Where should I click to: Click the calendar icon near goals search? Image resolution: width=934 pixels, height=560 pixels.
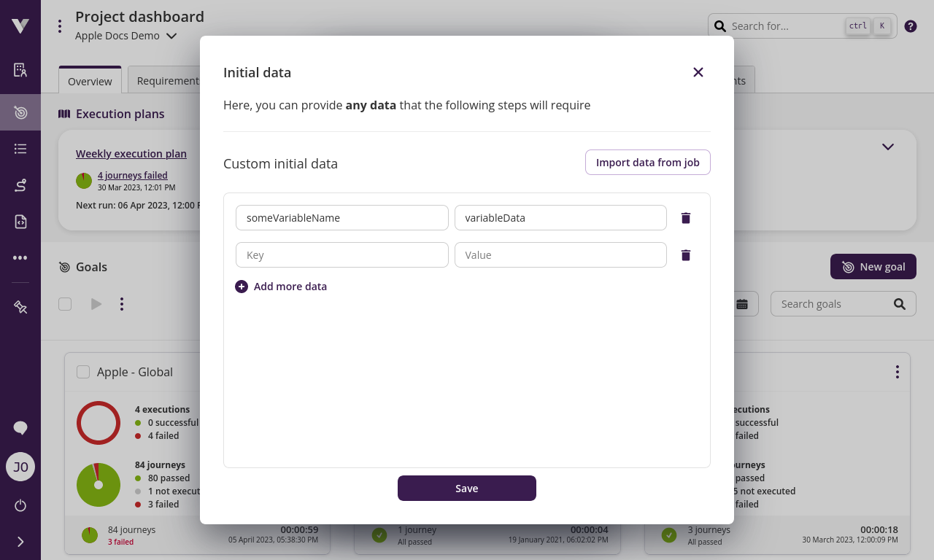tap(742, 304)
